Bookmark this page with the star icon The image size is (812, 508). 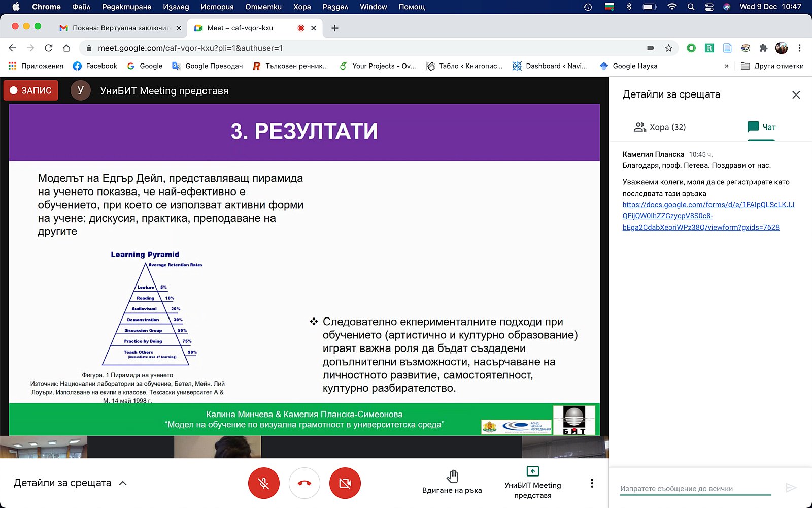click(668, 48)
